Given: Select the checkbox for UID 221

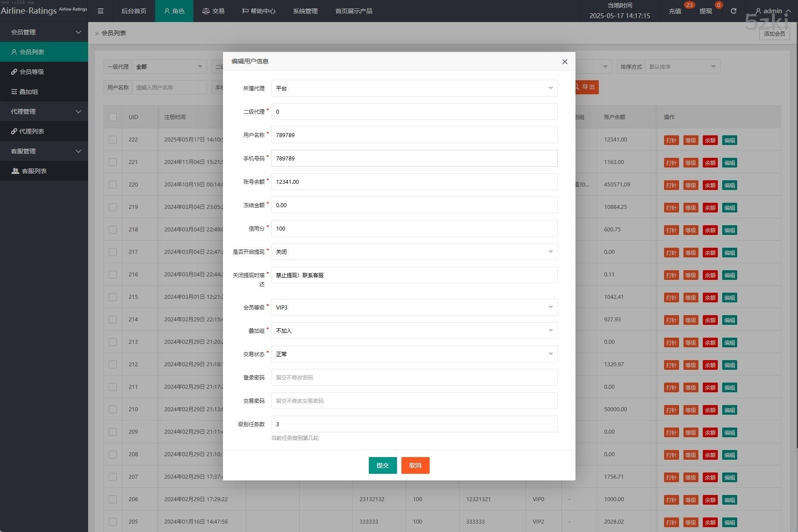Looking at the screenshot, I should click(113, 162).
